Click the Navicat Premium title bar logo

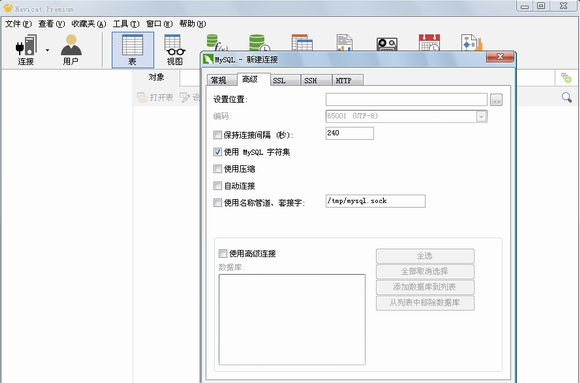(8, 8)
